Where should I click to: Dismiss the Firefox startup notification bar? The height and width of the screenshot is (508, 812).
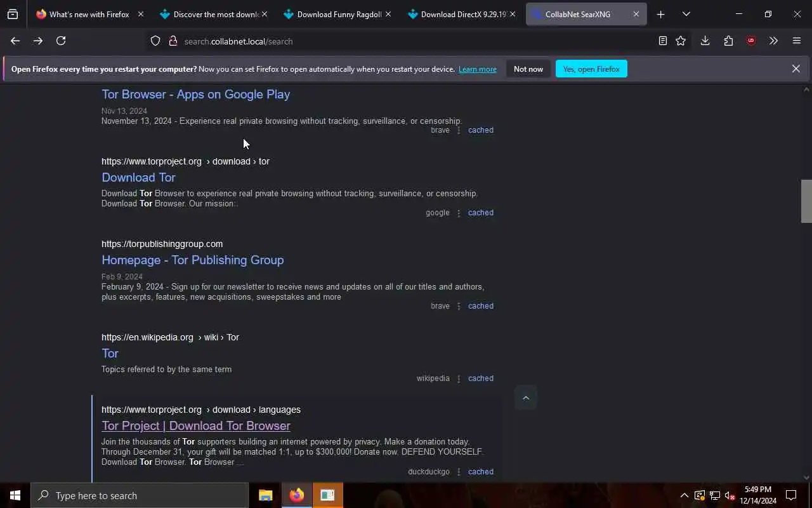tap(796, 69)
